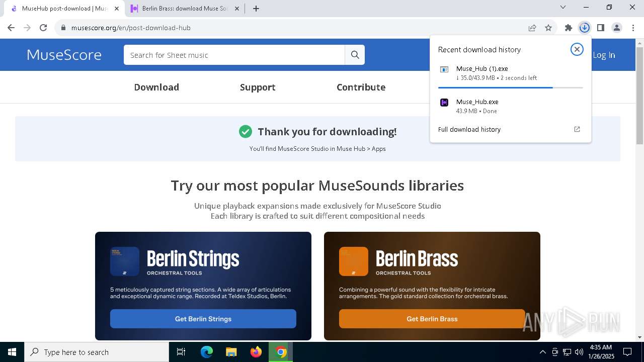Click the downloads toolbar icon
644x362 pixels.
[584, 28]
